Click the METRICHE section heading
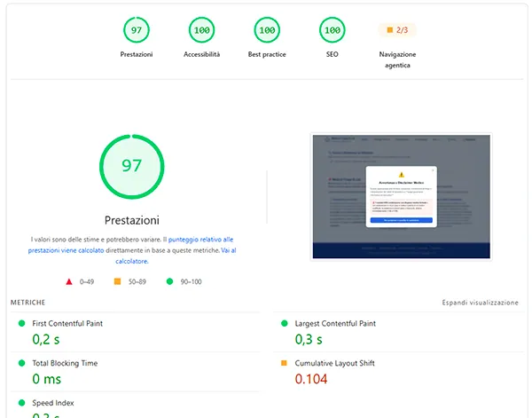The height and width of the screenshot is (418, 532). pyautogui.click(x=27, y=303)
